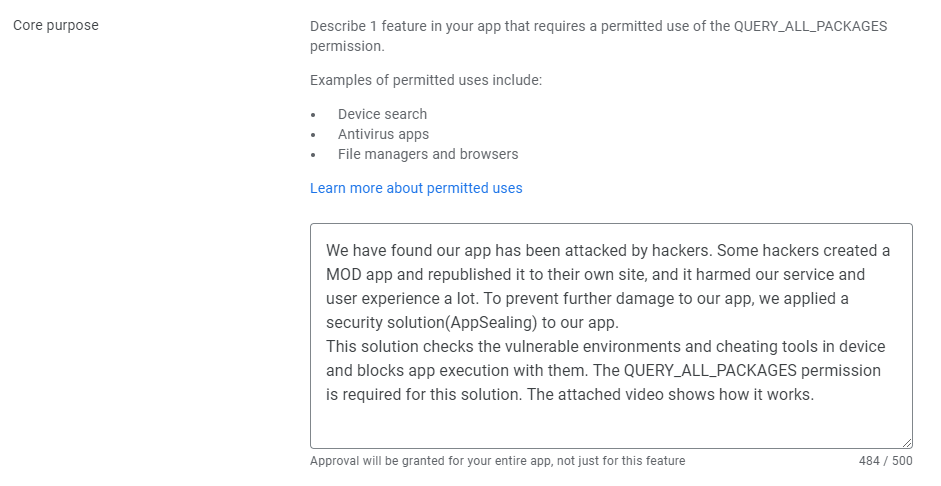Place cursor before "We have found" text
Viewport: 941px width, 486px height.
326,250
